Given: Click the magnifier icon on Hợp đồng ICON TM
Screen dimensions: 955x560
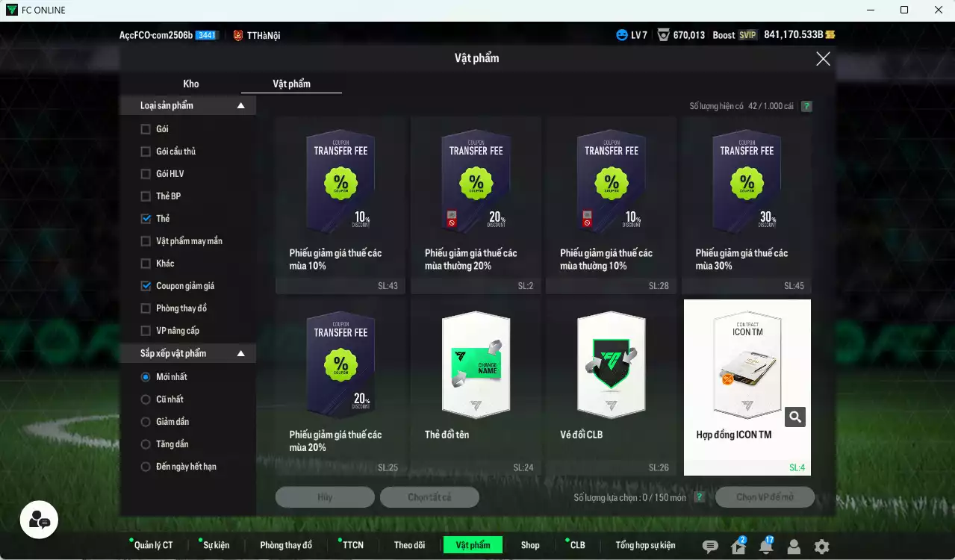Looking at the screenshot, I should (795, 417).
